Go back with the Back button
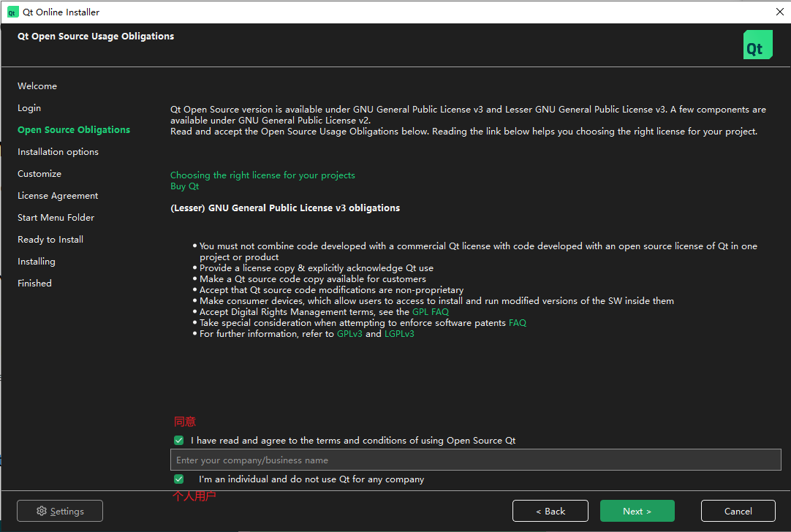 point(550,511)
